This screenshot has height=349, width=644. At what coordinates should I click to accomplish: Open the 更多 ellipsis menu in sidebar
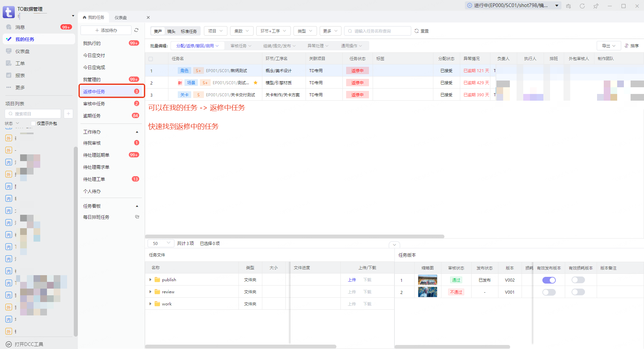(9, 88)
